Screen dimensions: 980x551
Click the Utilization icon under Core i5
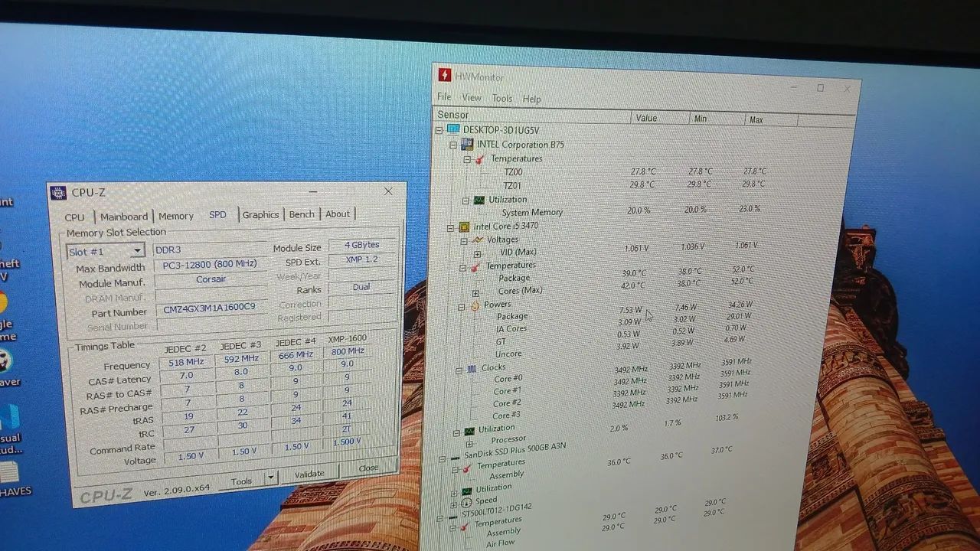coord(469,431)
